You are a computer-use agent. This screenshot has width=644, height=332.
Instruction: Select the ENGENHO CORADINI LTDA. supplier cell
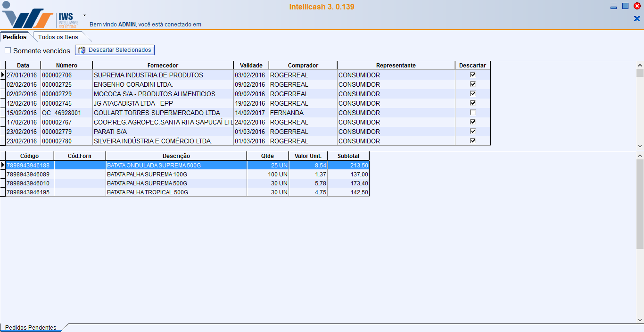[x=163, y=84]
